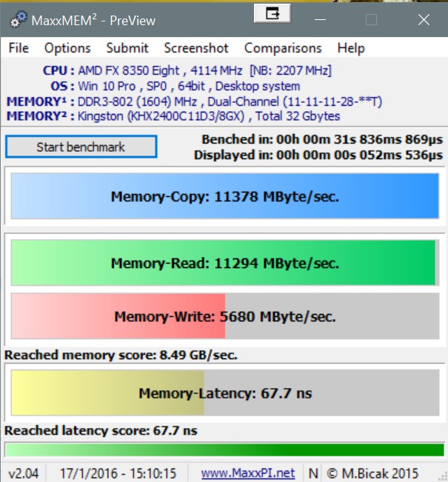This screenshot has height=482, width=448.
Task: Click the 17/1/2016 date status cell
Action: click(118, 473)
